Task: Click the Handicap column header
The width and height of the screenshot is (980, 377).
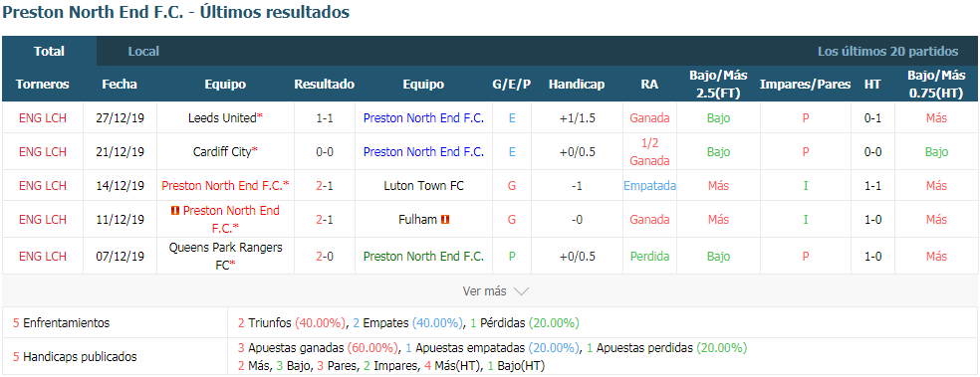Action: tap(577, 85)
